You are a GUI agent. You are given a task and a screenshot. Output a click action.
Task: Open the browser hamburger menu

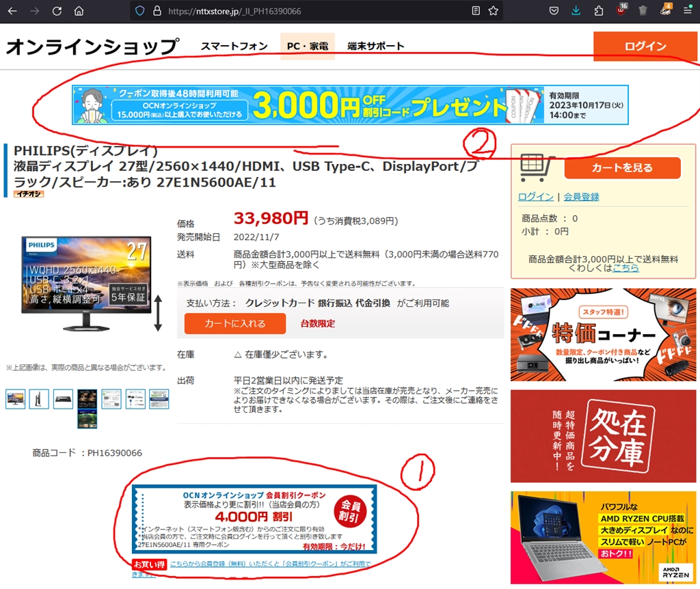pyautogui.click(x=688, y=11)
